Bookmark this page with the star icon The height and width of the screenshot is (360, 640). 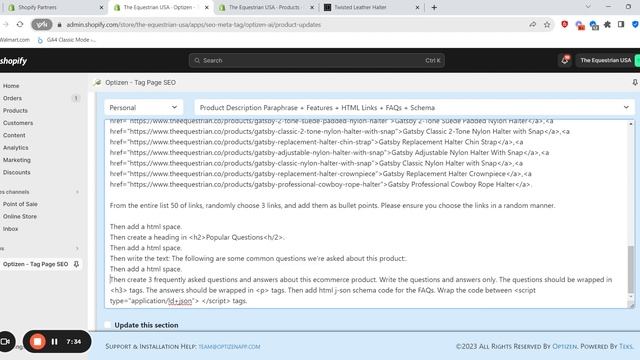tap(547, 24)
